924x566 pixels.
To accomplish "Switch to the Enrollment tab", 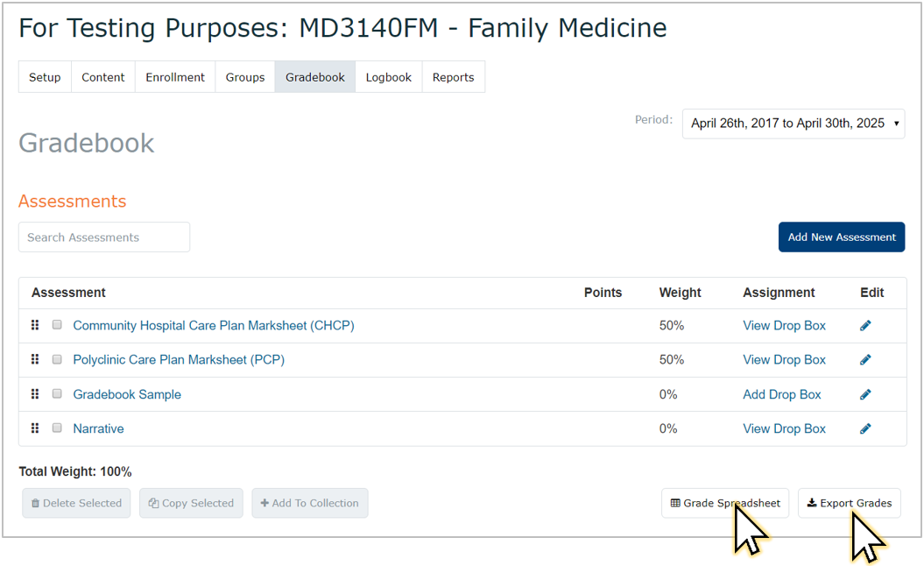I will pyautogui.click(x=175, y=77).
